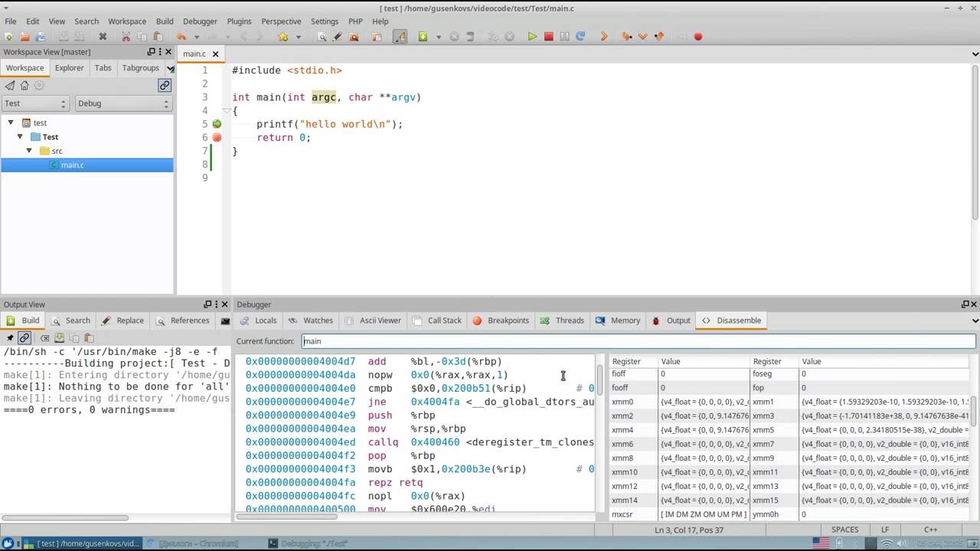Click the disassembly vertical scrollbar

(600, 432)
